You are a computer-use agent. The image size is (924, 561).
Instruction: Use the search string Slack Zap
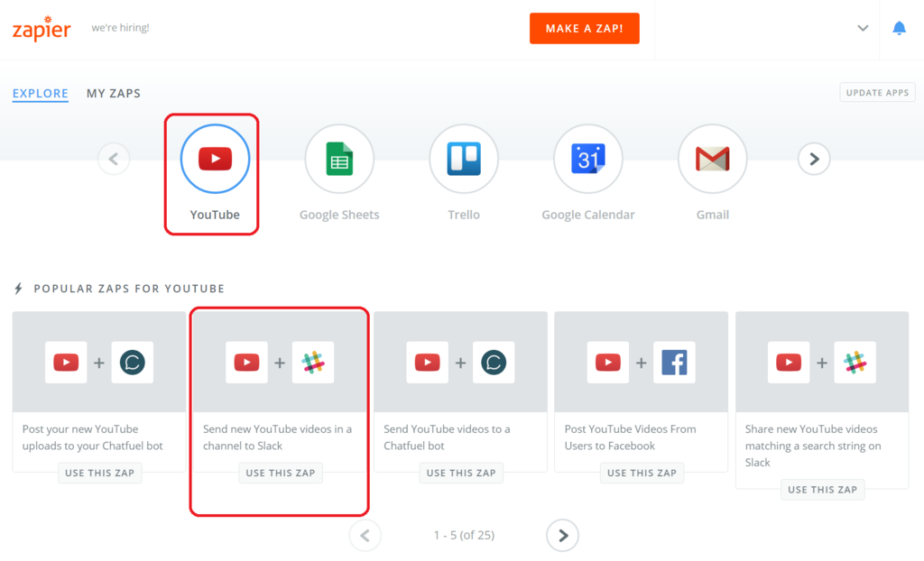(823, 489)
